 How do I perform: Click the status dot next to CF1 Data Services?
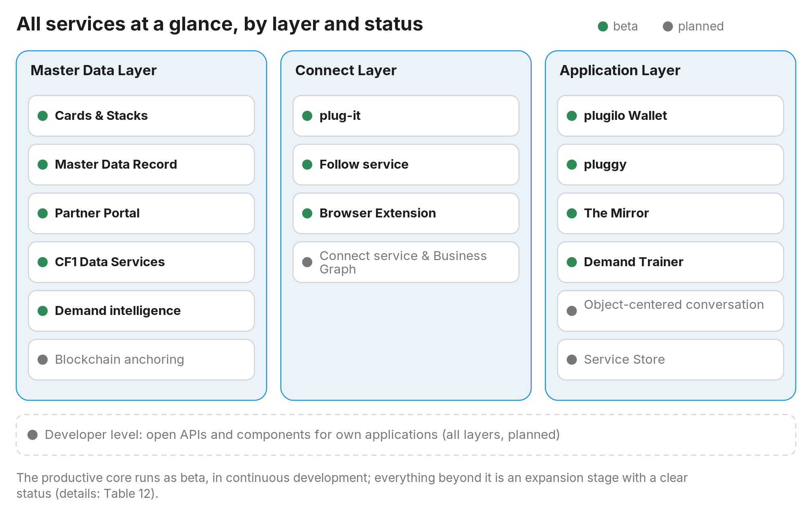tap(43, 262)
